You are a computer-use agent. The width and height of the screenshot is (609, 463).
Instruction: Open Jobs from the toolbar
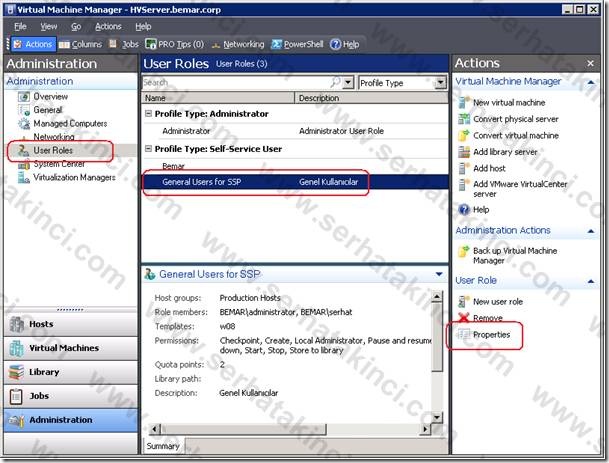(x=124, y=44)
